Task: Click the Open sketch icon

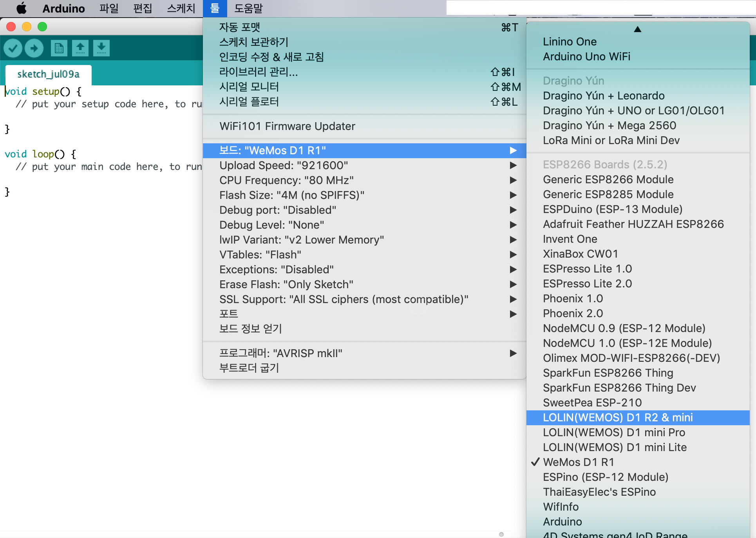Action: 80,48
